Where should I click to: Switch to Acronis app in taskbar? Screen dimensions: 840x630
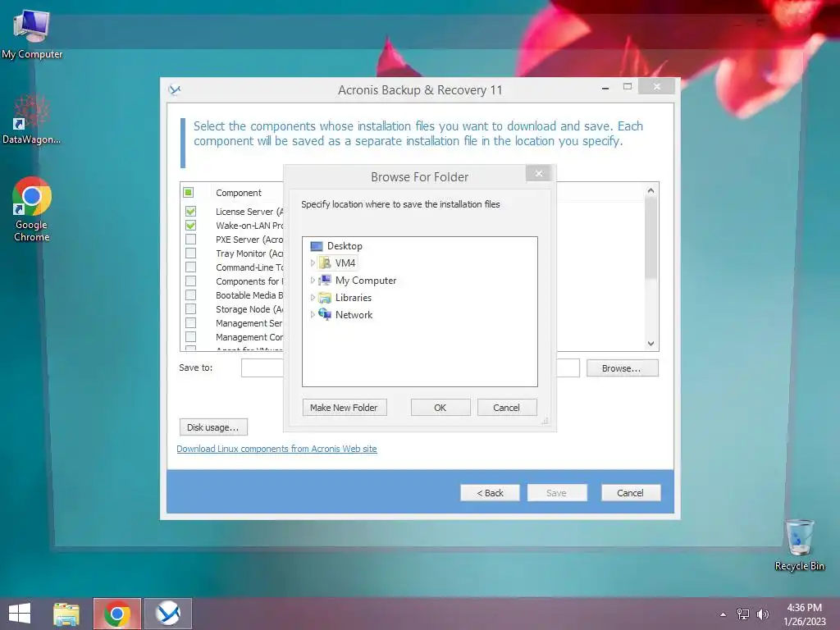(x=168, y=614)
